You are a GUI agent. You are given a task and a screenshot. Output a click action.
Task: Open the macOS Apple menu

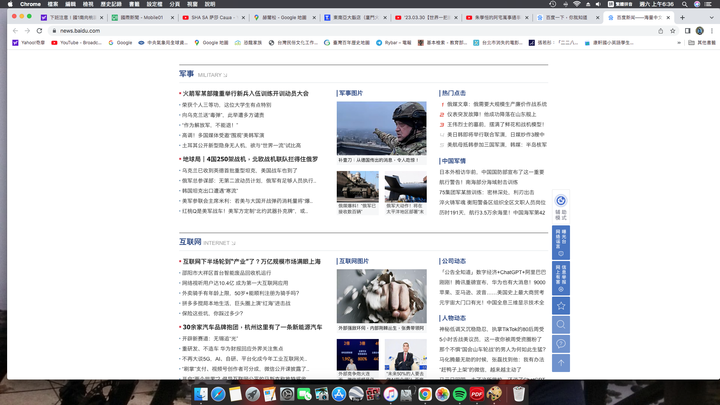coord(10,4)
